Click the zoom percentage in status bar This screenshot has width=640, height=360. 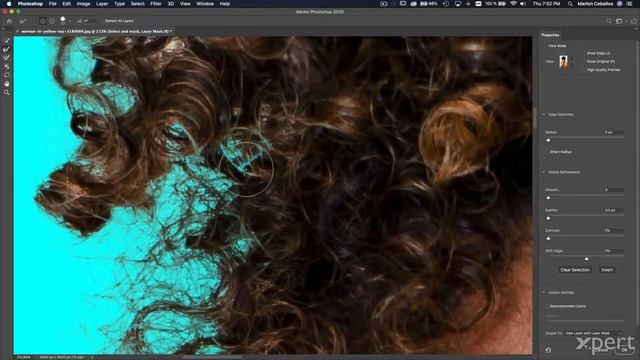(23, 357)
